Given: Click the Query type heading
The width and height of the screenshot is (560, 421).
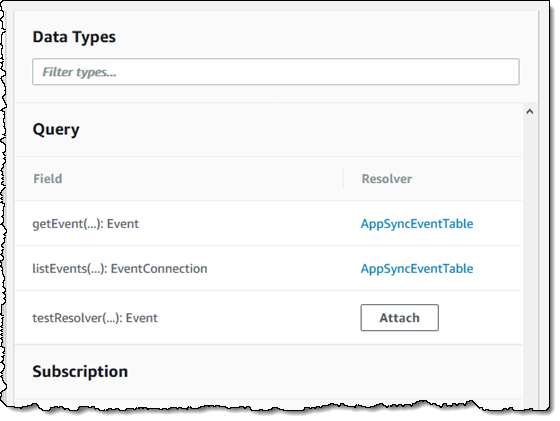Looking at the screenshot, I should point(56,130).
